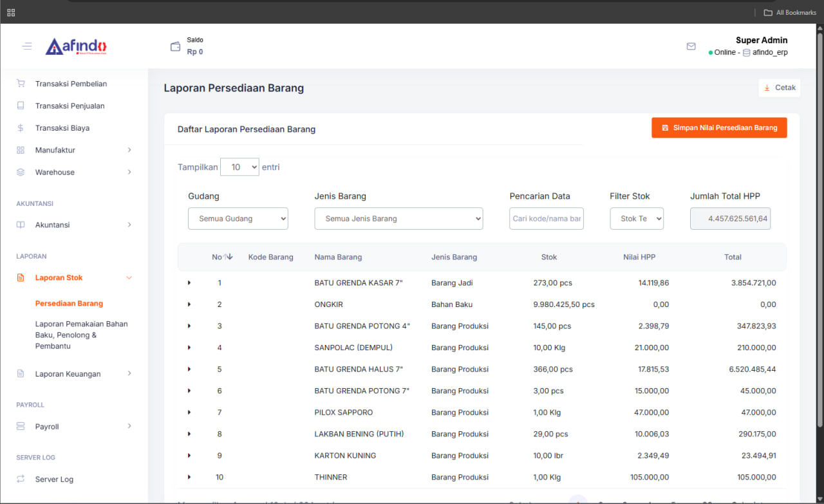Image resolution: width=824 pixels, height=504 pixels.
Task: Click the Warehouse layers icon
Action: (21, 172)
